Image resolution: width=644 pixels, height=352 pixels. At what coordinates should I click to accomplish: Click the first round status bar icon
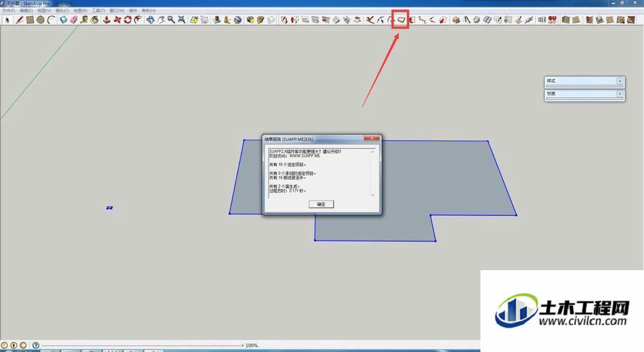point(4,346)
